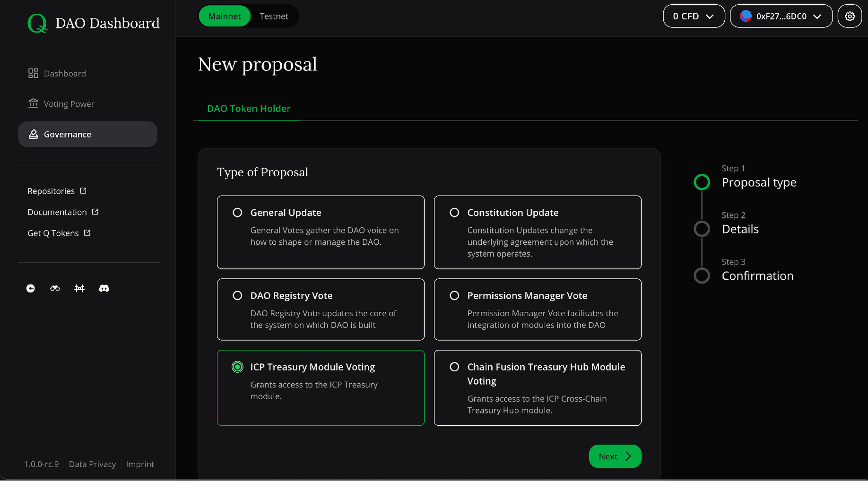Open settings via the gear icon
The height and width of the screenshot is (481, 868).
click(x=850, y=16)
